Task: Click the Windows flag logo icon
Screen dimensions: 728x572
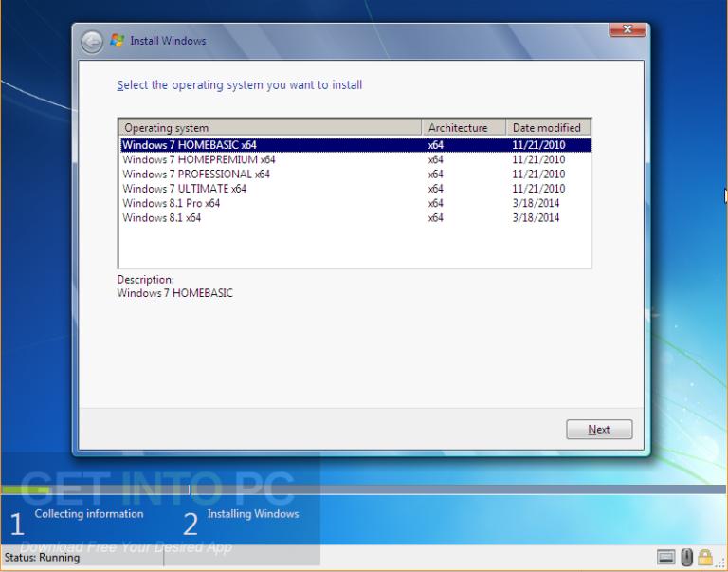Action: [x=117, y=41]
